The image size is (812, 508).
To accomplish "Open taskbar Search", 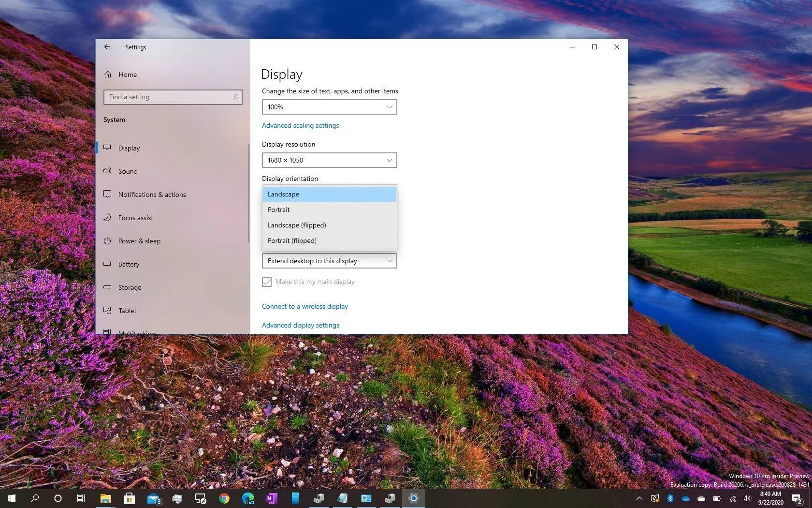I will pyautogui.click(x=35, y=498).
